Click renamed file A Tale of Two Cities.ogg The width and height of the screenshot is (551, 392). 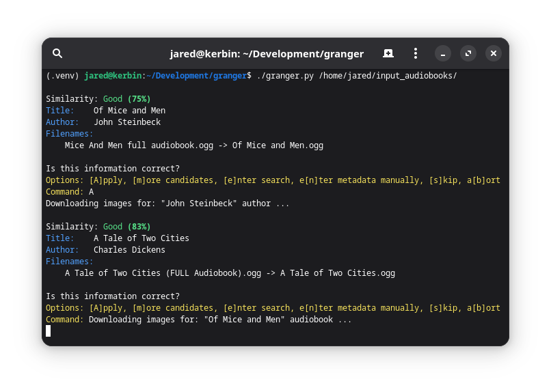tap(338, 273)
